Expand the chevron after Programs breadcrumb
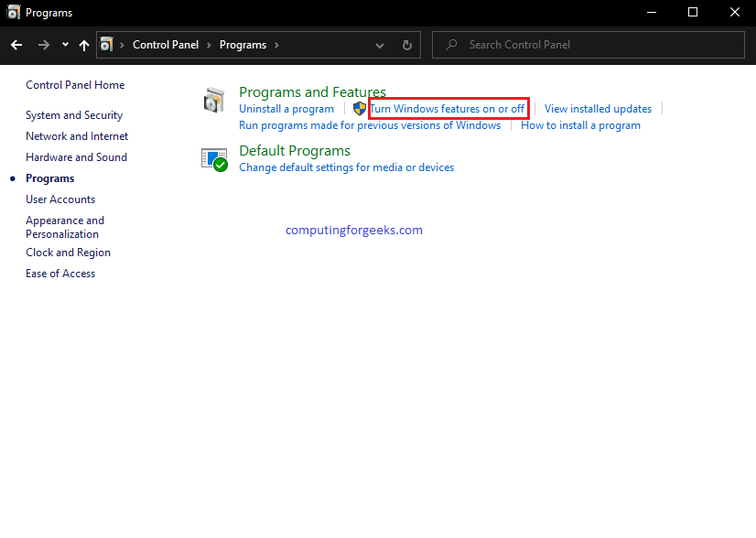This screenshot has width=756, height=538. click(x=276, y=46)
